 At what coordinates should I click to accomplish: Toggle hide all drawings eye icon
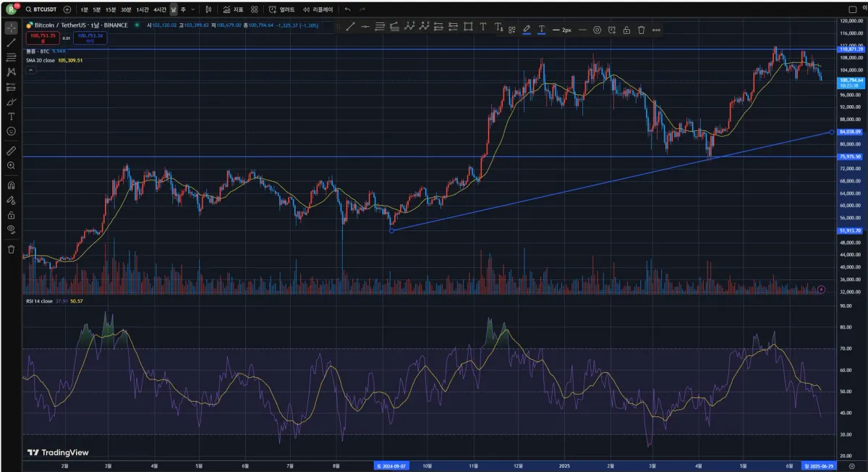(11, 229)
